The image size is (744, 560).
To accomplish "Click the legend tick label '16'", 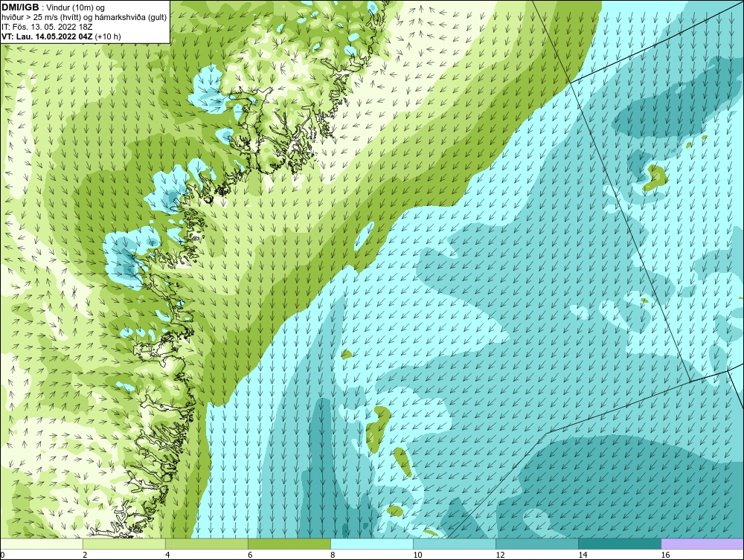I will click(x=664, y=555).
